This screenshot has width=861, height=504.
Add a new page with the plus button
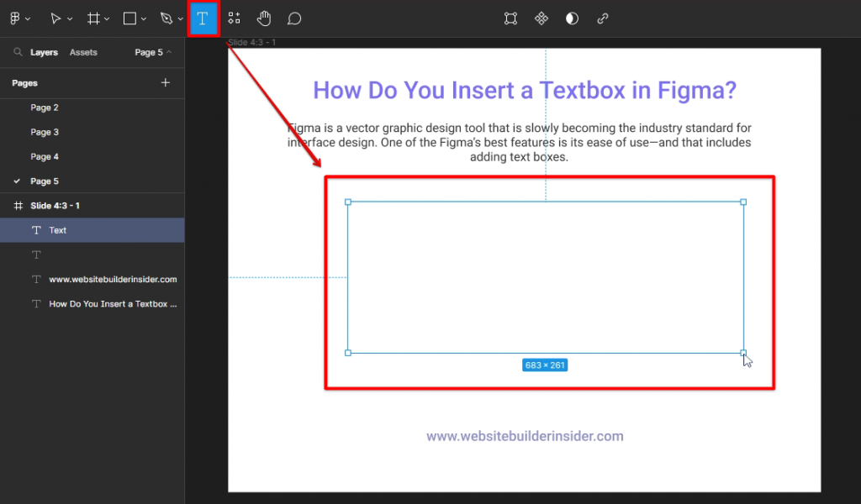(166, 83)
